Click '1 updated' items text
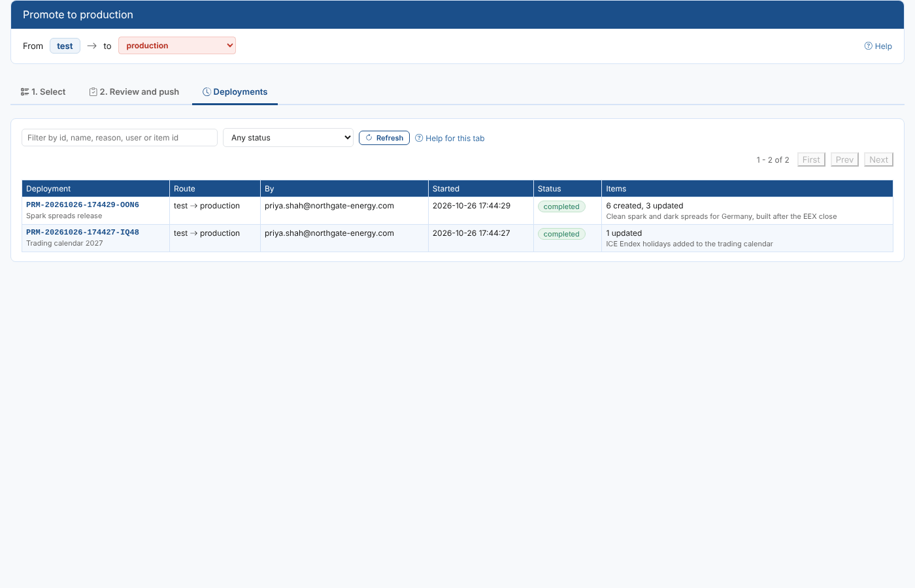Image resolution: width=915 pixels, height=588 pixels. 624,233
